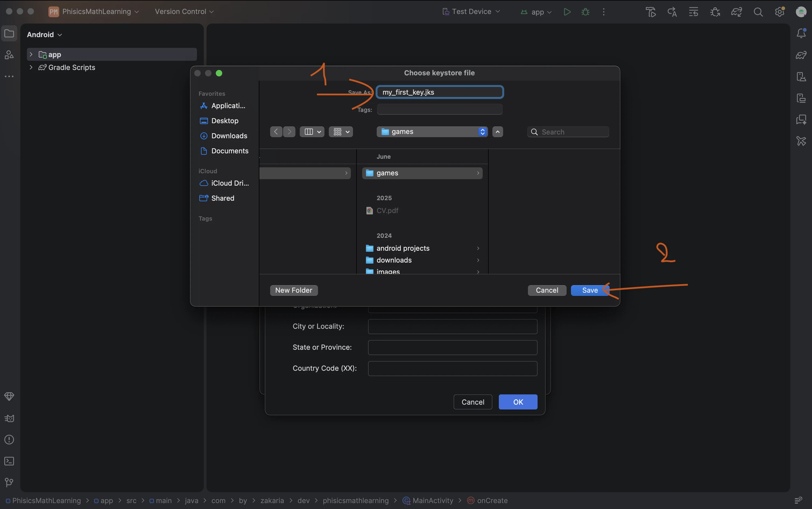Click the Run app play icon
The height and width of the screenshot is (509, 812).
567,12
